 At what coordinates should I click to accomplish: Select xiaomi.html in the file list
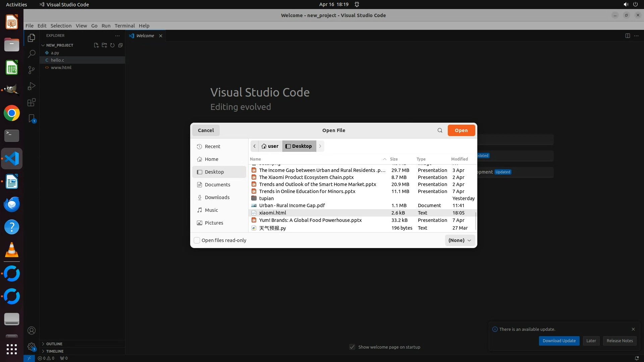(272, 213)
